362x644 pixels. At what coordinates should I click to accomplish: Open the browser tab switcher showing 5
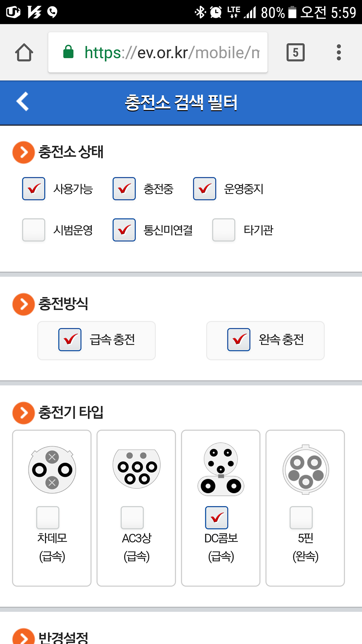pos(296,52)
